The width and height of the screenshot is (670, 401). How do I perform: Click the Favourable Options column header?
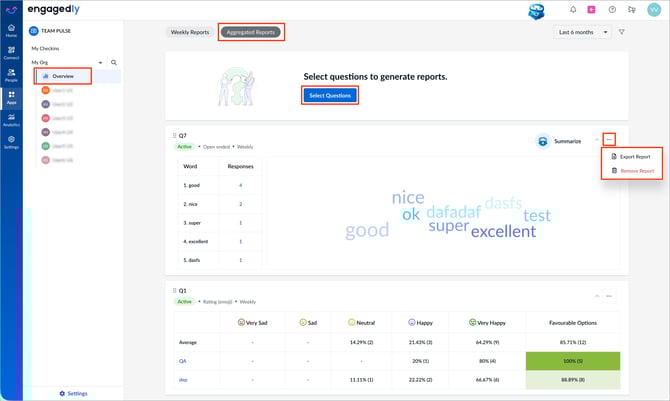(x=573, y=323)
